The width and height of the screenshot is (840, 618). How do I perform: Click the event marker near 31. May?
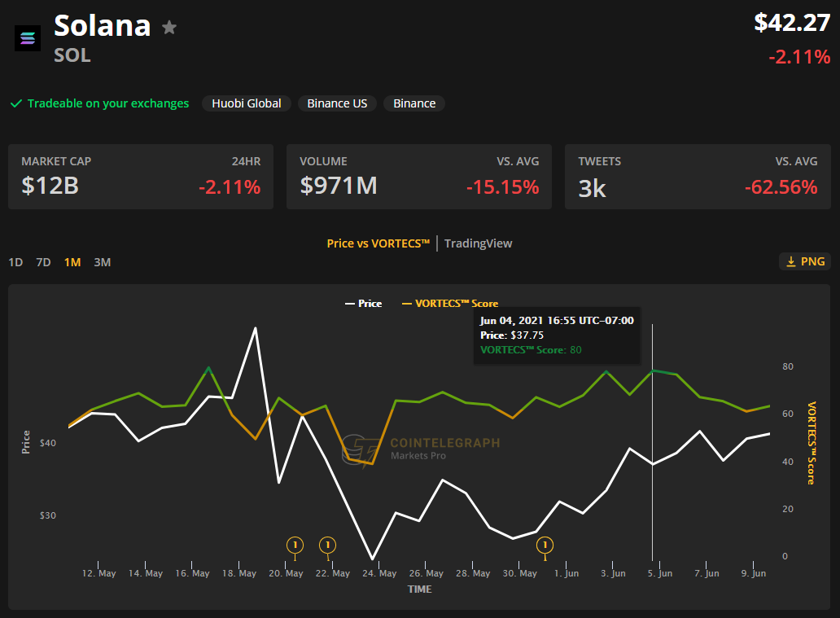point(545,545)
